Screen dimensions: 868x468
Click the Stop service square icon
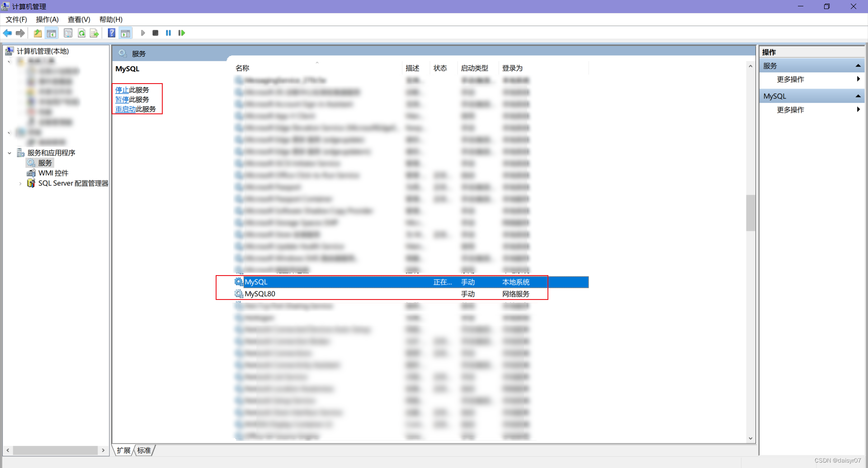156,33
